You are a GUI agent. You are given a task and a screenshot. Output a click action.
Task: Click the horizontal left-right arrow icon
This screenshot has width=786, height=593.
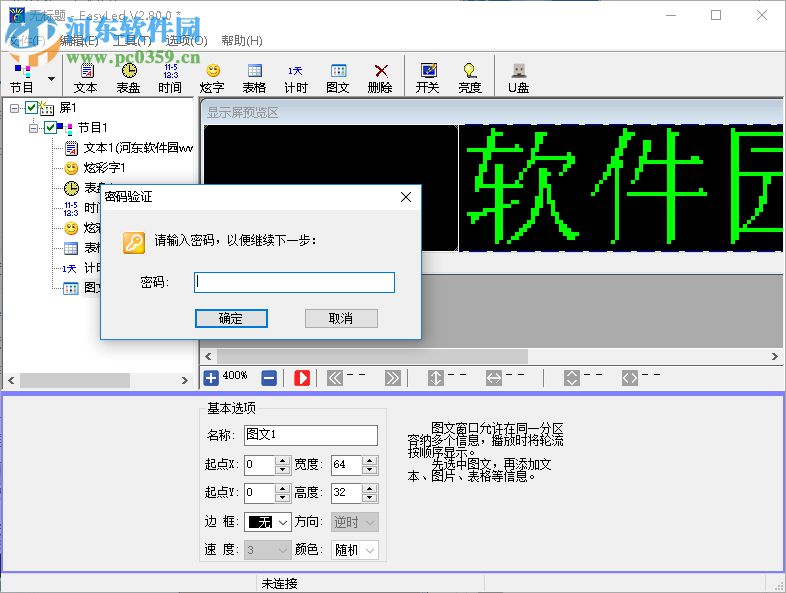(494, 378)
